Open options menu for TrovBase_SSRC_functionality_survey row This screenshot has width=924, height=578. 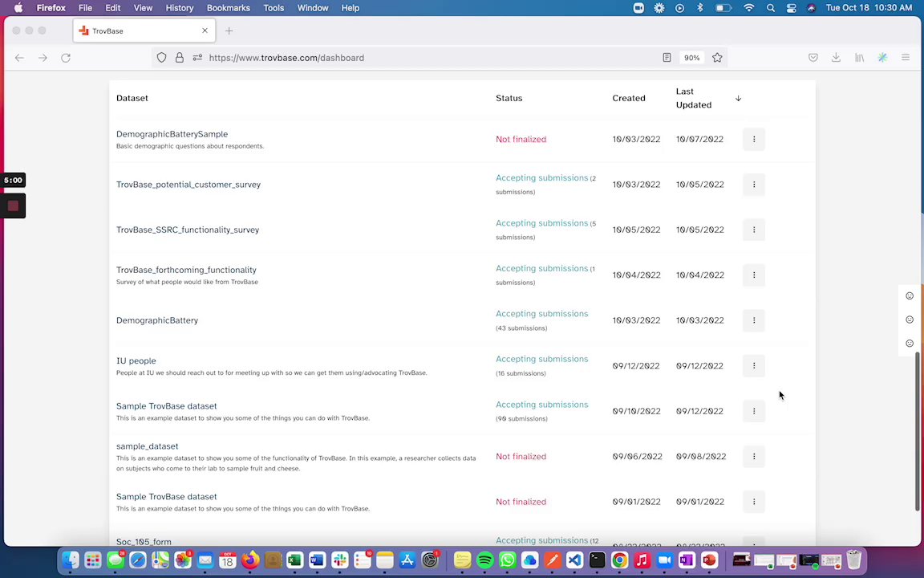(754, 230)
